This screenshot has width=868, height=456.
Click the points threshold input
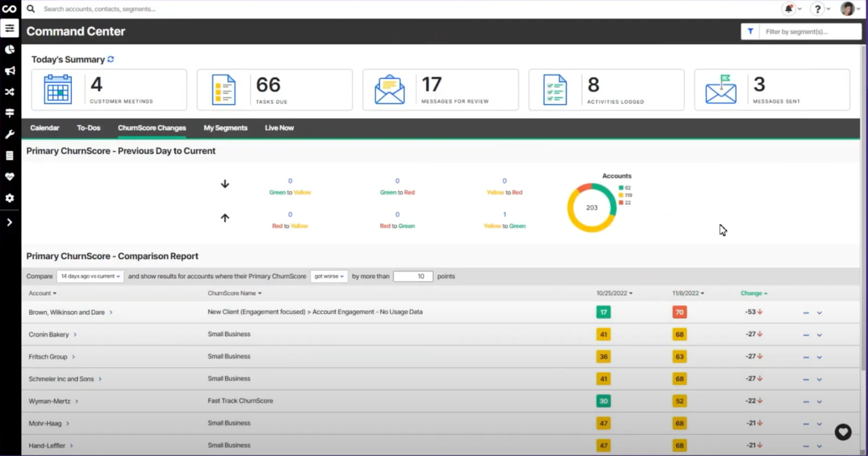(x=413, y=276)
